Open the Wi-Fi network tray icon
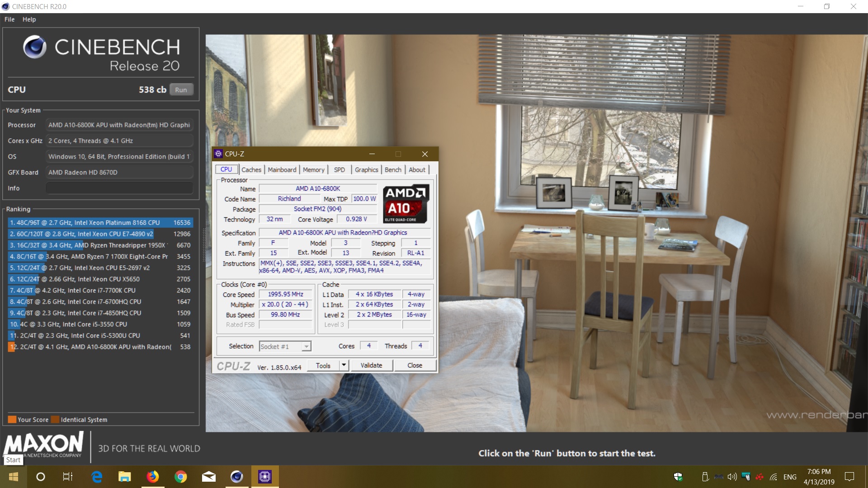This screenshot has width=868, height=488. coord(774,477)
